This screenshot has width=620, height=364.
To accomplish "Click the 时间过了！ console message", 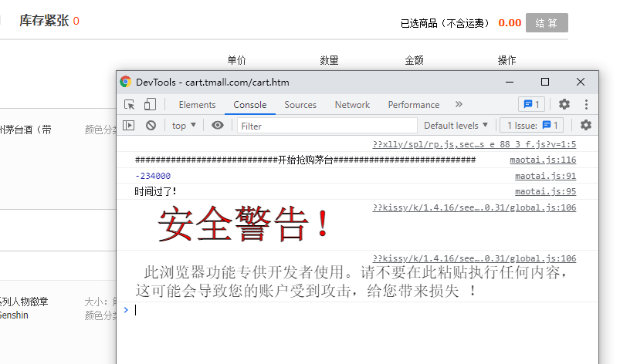I will pos(155,192).
